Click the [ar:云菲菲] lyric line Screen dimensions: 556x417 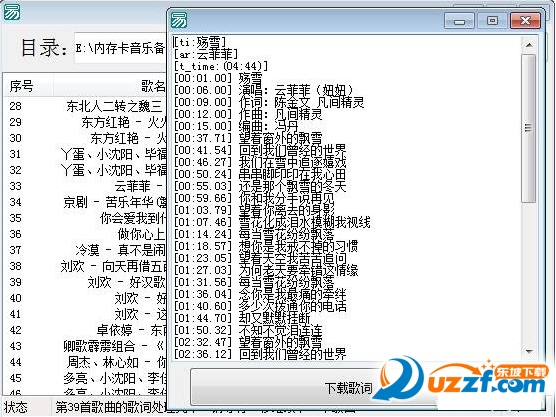[206, 54]
